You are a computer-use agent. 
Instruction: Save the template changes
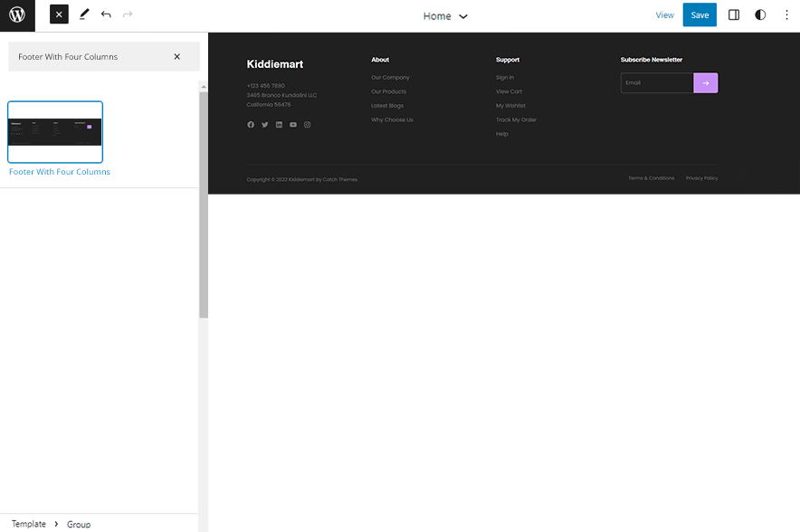click(x=700, y=14)
